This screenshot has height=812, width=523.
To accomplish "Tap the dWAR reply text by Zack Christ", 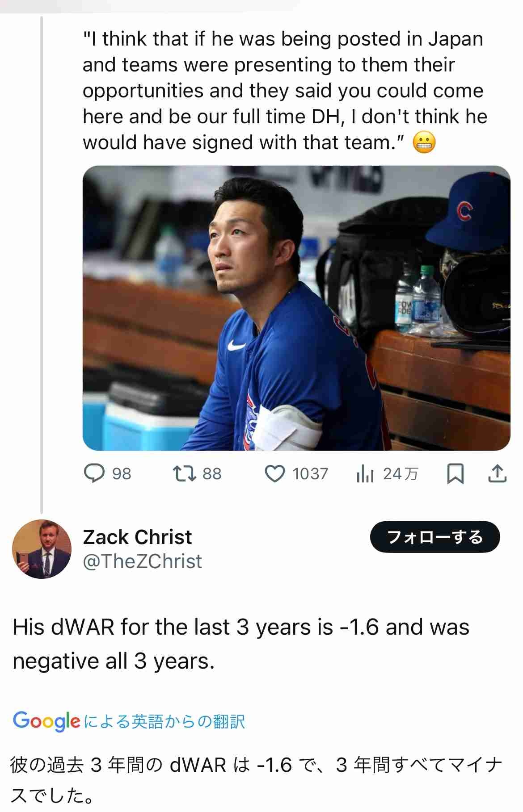I will click(x=241, y=644).
